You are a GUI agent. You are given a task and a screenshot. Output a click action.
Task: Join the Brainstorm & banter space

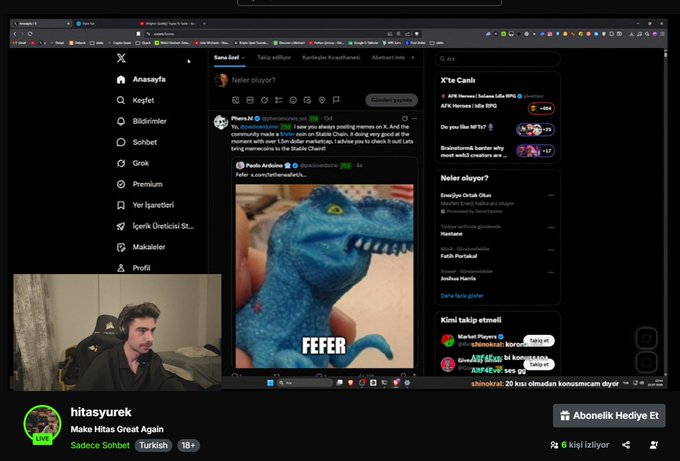[x=497, y=151]
